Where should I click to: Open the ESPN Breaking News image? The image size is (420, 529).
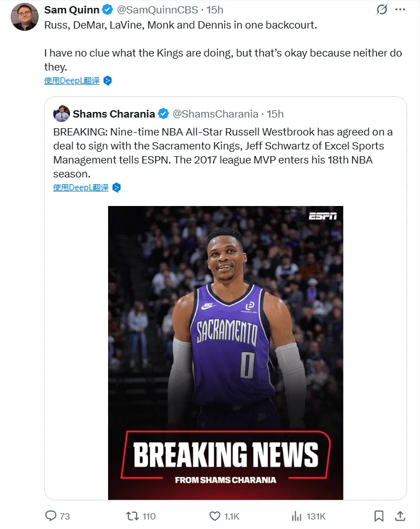point(226,353)
